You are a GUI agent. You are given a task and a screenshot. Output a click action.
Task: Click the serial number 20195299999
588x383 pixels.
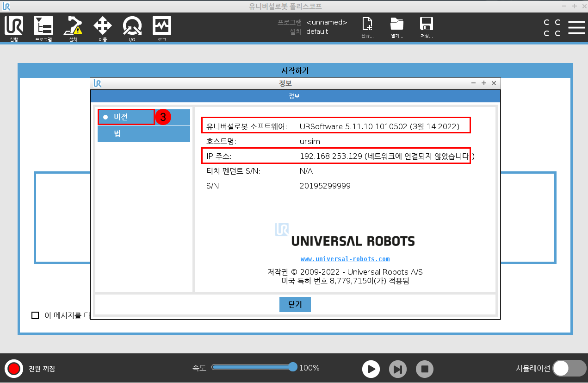pos(325,186)
